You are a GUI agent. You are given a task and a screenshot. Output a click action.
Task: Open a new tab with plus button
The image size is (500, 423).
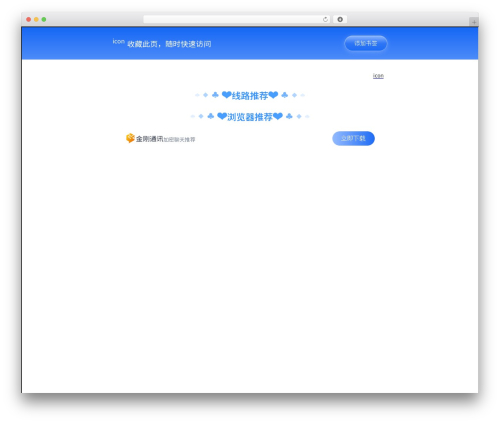(x=474, y=22)
